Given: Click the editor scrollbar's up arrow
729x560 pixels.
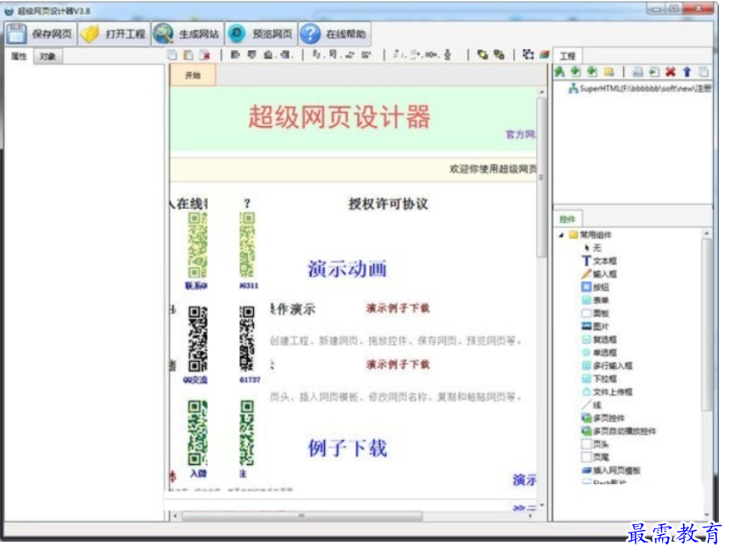Looking at the screenshot, I should [x=542, y=93].
